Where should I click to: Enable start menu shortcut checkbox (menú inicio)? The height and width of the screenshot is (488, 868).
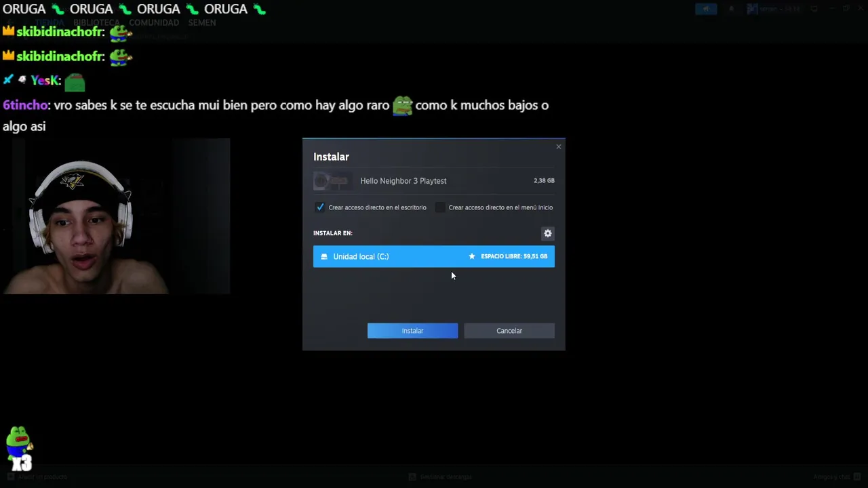click(x=440, y=207)
